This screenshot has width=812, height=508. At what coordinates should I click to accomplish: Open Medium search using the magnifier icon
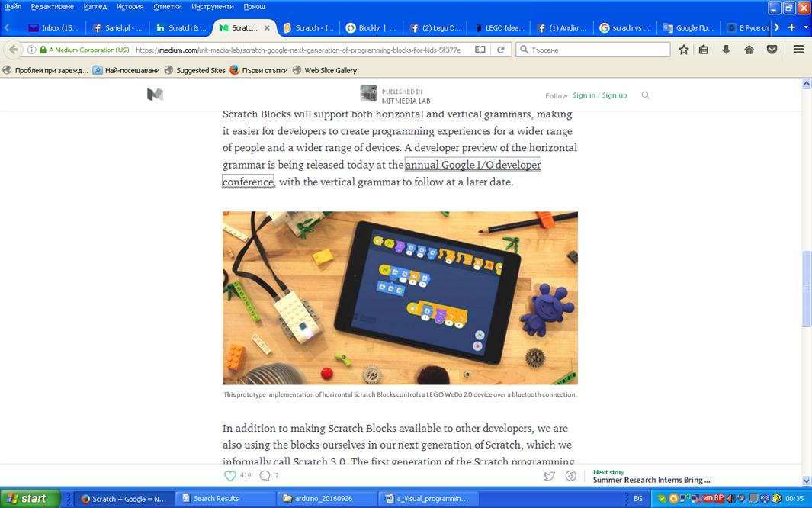tap(645, 95)
